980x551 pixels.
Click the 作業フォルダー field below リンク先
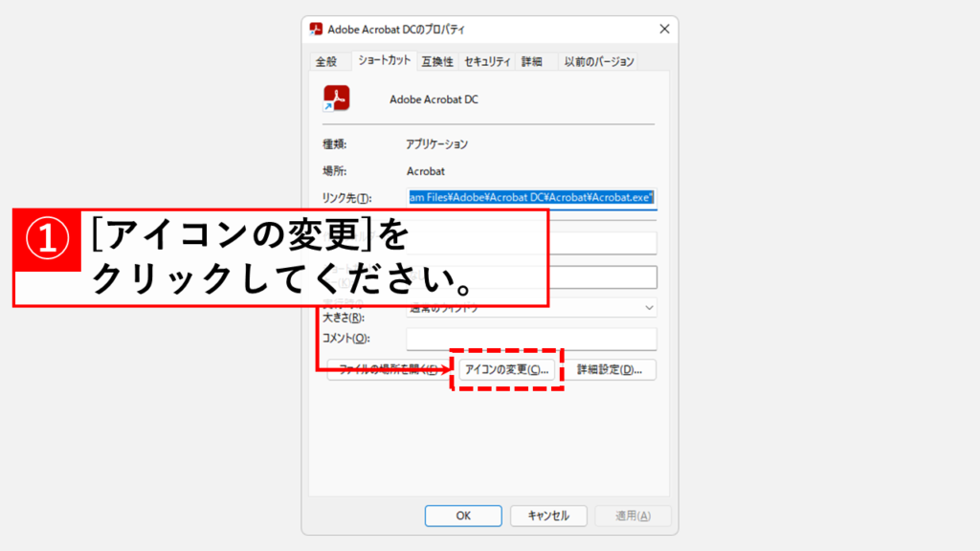(601, 243)
